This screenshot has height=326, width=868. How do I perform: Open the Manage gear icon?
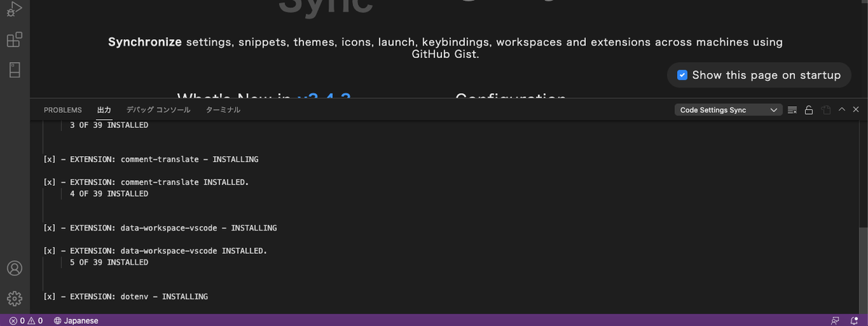click(14, 299)
